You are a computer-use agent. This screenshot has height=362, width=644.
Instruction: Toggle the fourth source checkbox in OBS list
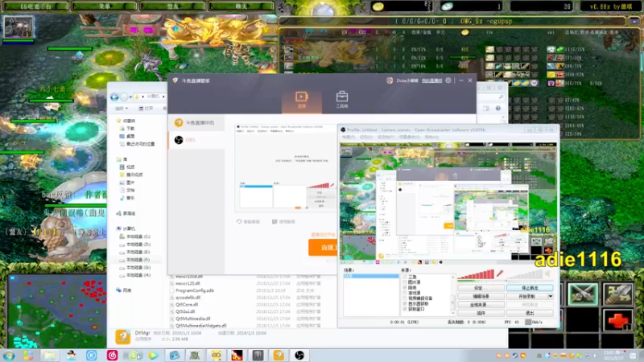pyautogui.click(x=405, y=293)
